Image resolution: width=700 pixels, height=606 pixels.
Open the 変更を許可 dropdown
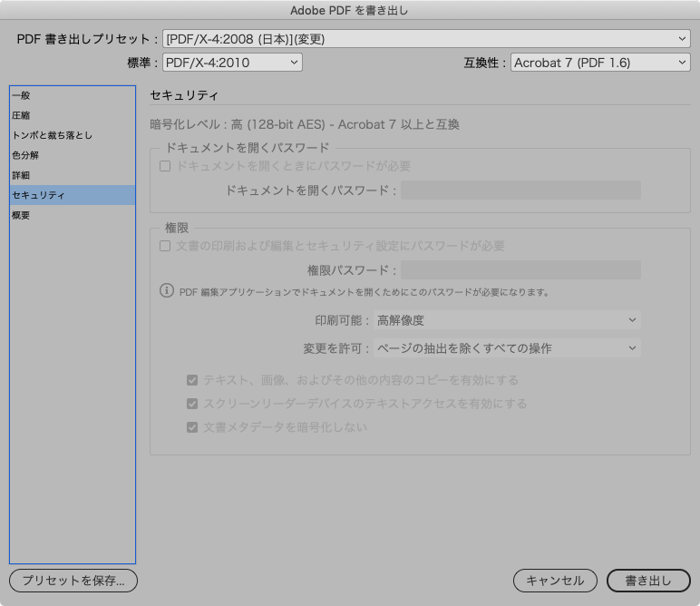pos(507,348)
